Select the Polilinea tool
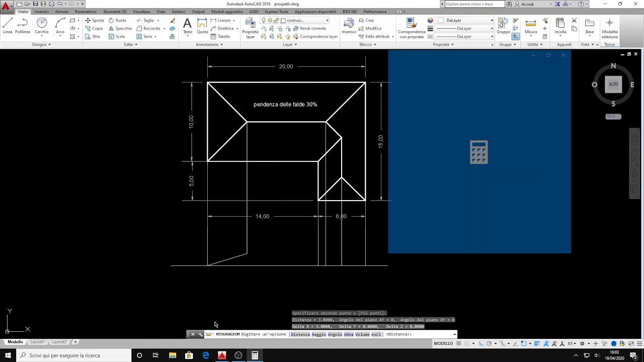This screenshot has height=362, width=644. 23,26
